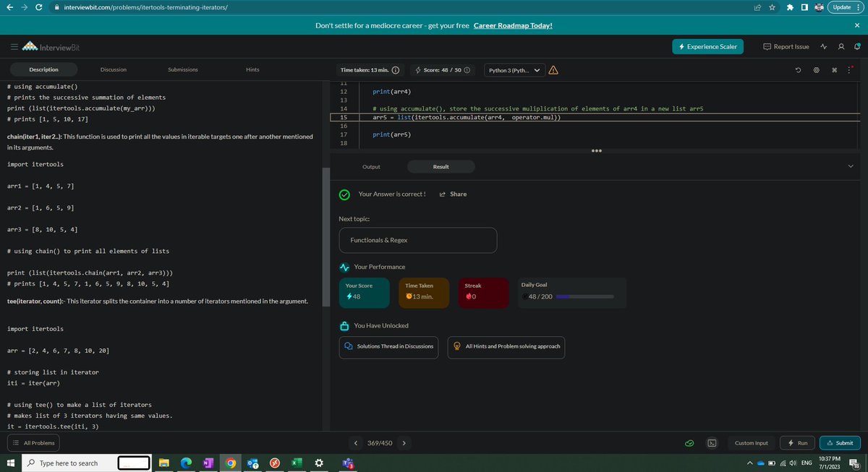Open Chrome extensions puzzle icon
868x472 pixels.
click(x=788, y=7)
